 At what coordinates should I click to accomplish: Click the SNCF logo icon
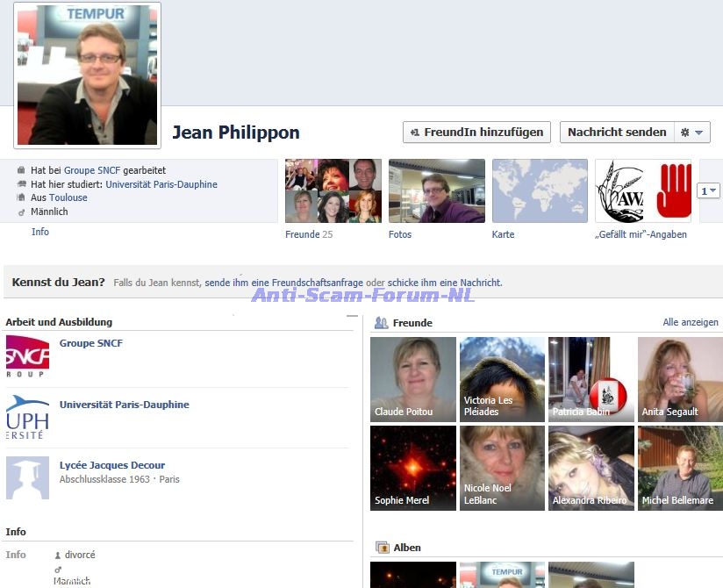click(x=27, y=356)
